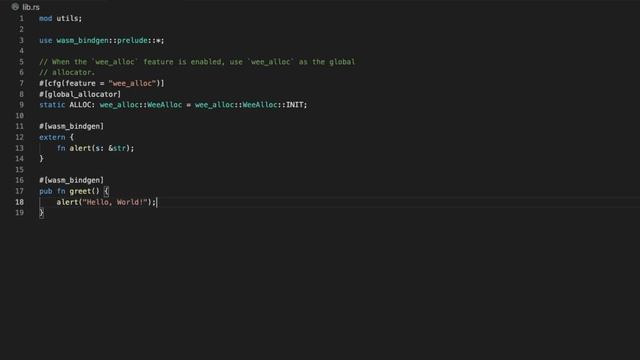This screenshot has width=640, height=360.
Task: Click the comment line containing 'allocator.'
Action: [67, 73]
